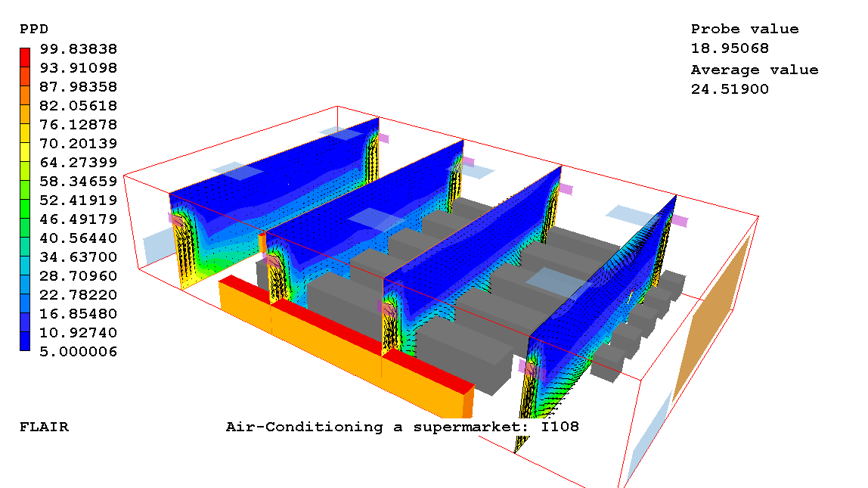Select the probe reading 18.95068
Image resolution: width=868 pixels, height=488 pixels.
[x=729, y=48]
